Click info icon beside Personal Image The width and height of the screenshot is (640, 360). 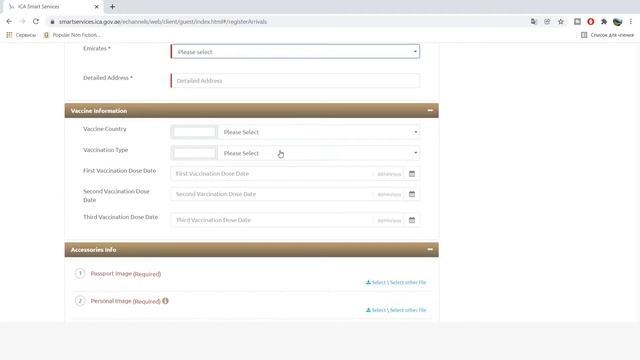165,301
